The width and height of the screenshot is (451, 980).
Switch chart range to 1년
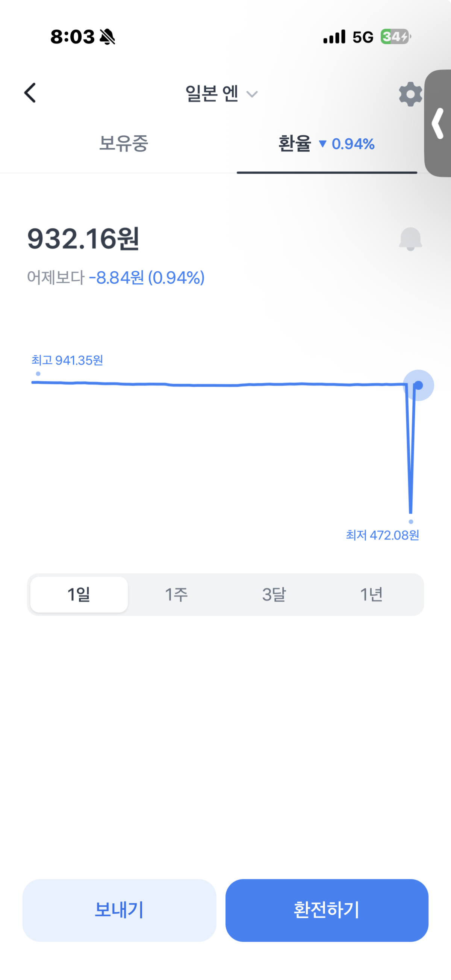371,594
